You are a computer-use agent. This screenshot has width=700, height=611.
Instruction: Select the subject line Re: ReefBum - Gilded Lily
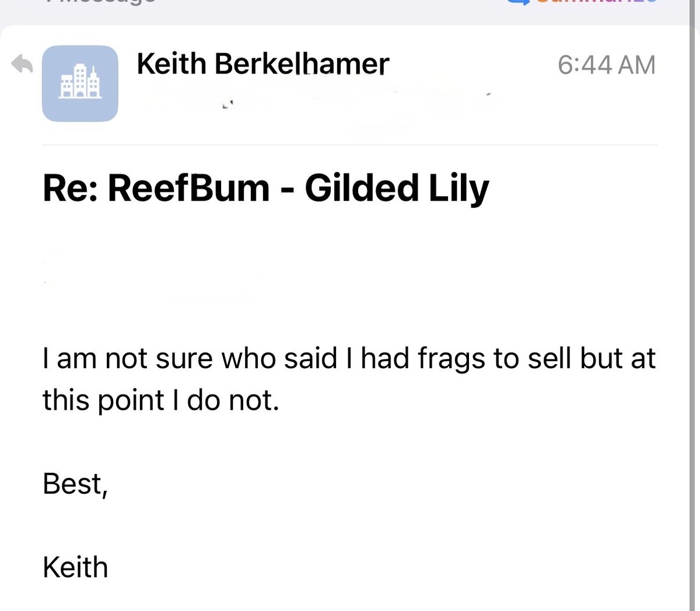[x=266, y=188]
